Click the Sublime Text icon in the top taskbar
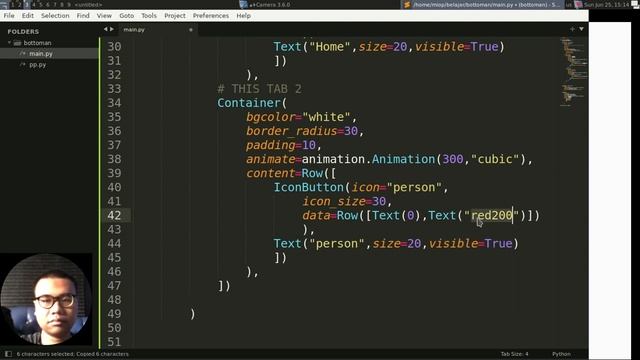 [x=407, y=5]
